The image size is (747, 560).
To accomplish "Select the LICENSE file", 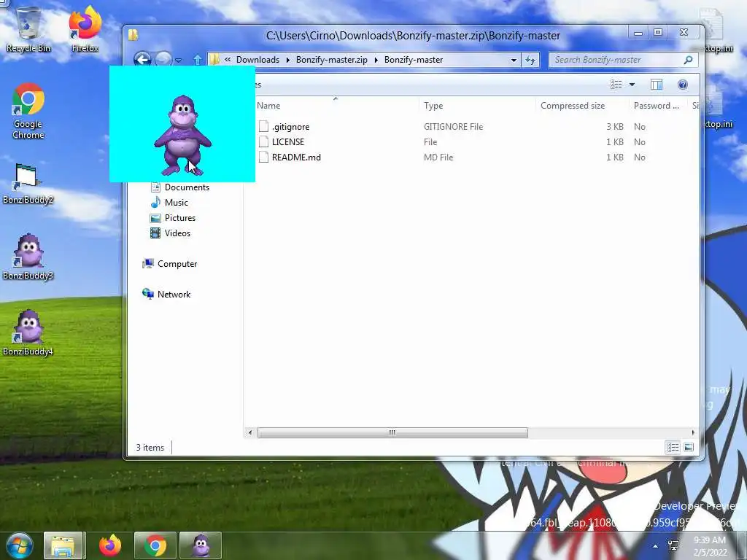I will point(287,142).
